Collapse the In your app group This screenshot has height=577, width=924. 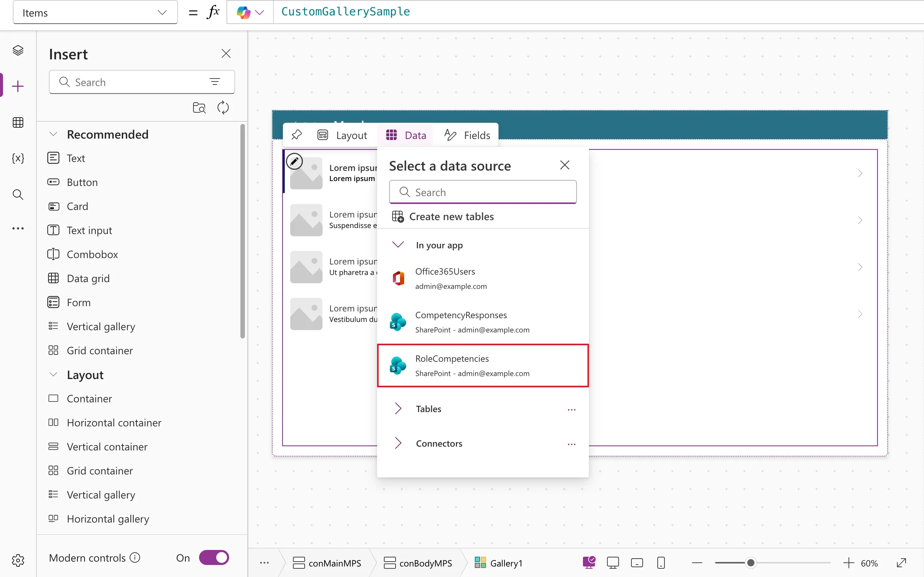pyautogui.click(x=398, y=245)
